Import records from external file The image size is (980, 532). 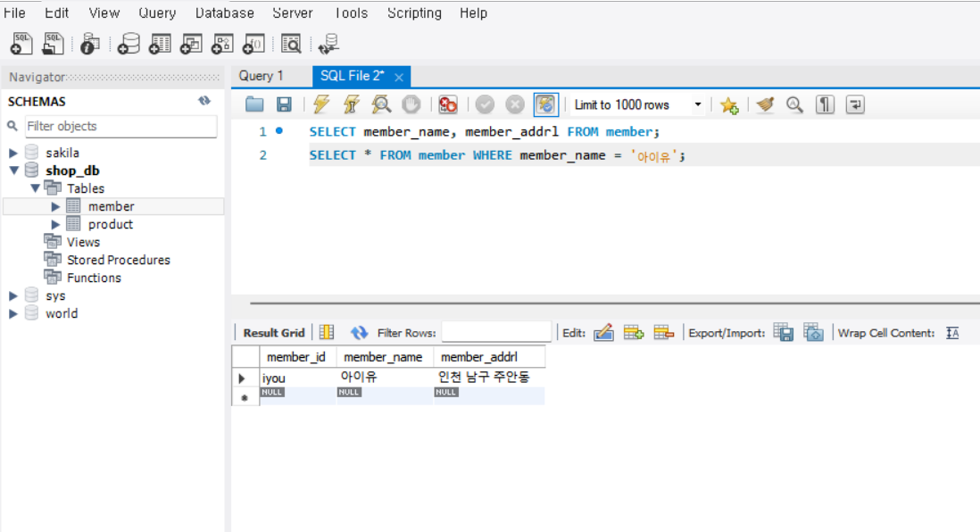pyautogui.click(x=813, y=333)
